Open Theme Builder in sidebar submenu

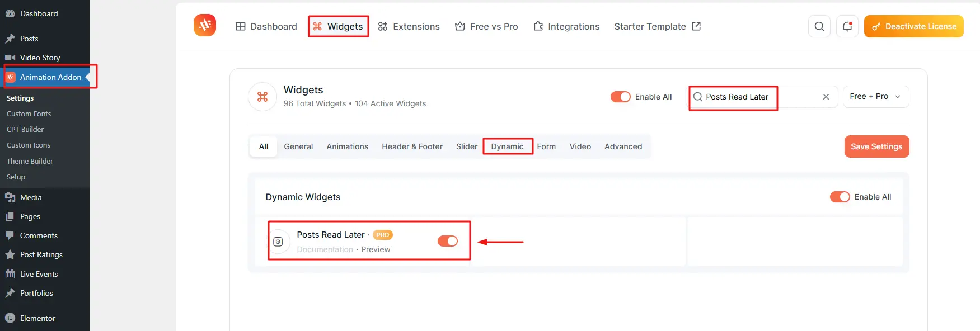tap(30, 161)
